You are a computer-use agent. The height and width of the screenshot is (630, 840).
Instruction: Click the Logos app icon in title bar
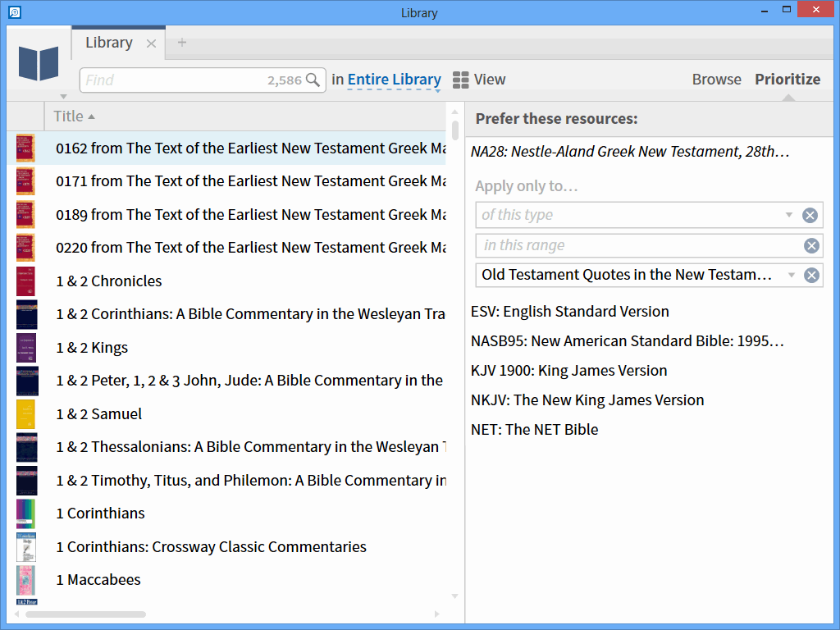pyautogui.click(x=15, y=11)
